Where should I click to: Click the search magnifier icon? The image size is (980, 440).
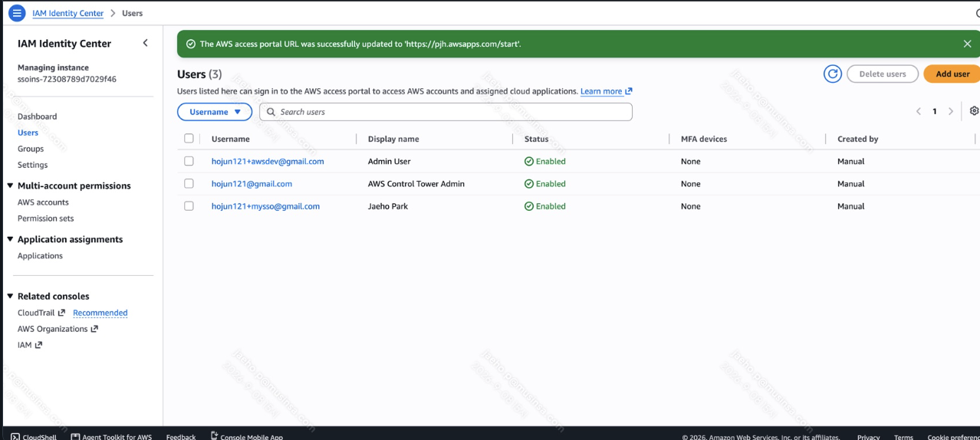coord(271,112)
